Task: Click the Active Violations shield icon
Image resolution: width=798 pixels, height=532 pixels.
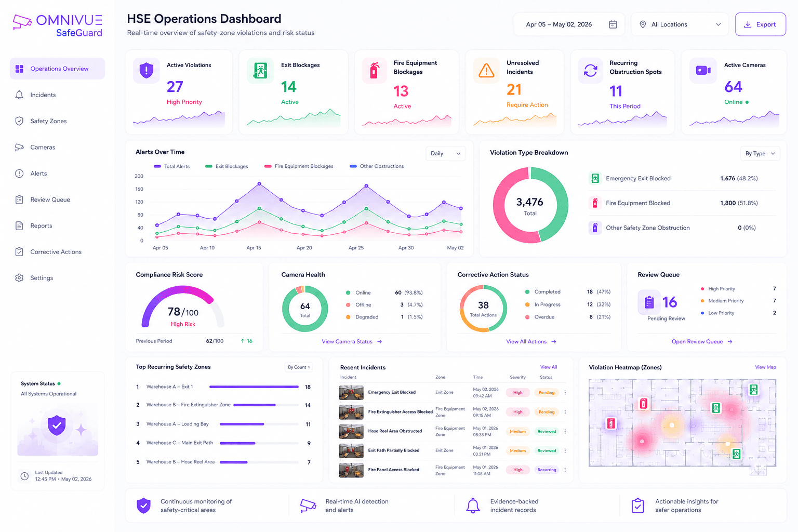Action: coord(147,70)
